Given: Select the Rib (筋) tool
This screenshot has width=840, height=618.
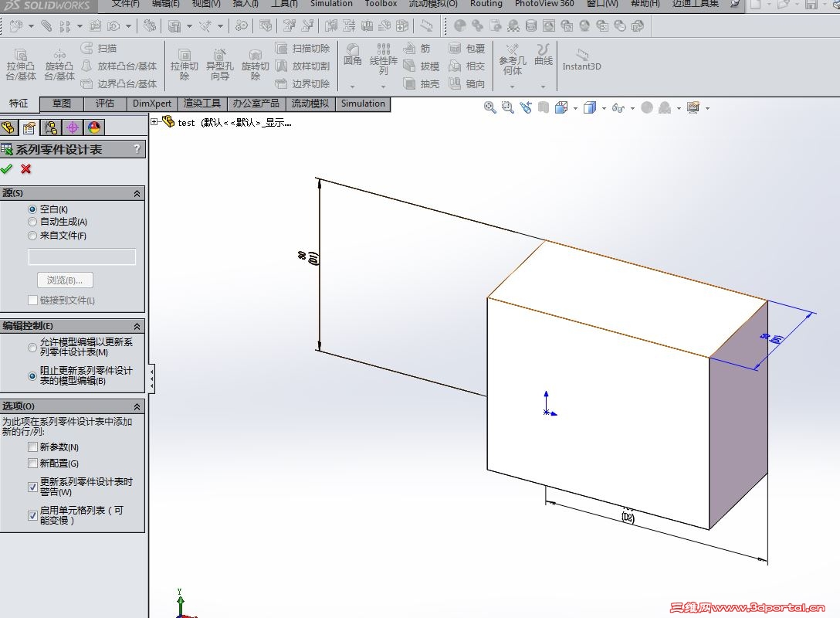Looking at the screenshot, I should [417, 48].
